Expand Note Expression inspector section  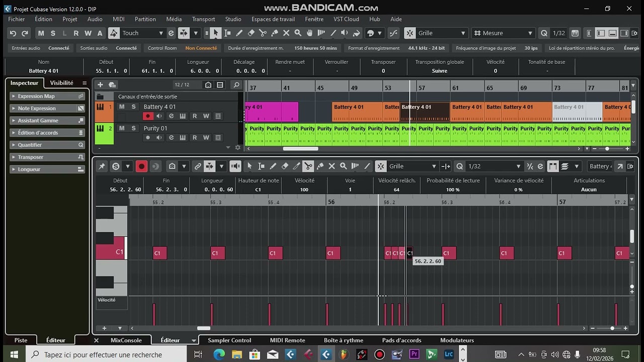tap(47, 108)
